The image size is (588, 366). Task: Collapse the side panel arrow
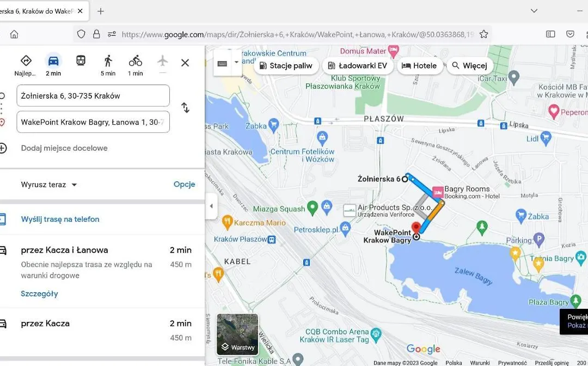tap(211, 206)
